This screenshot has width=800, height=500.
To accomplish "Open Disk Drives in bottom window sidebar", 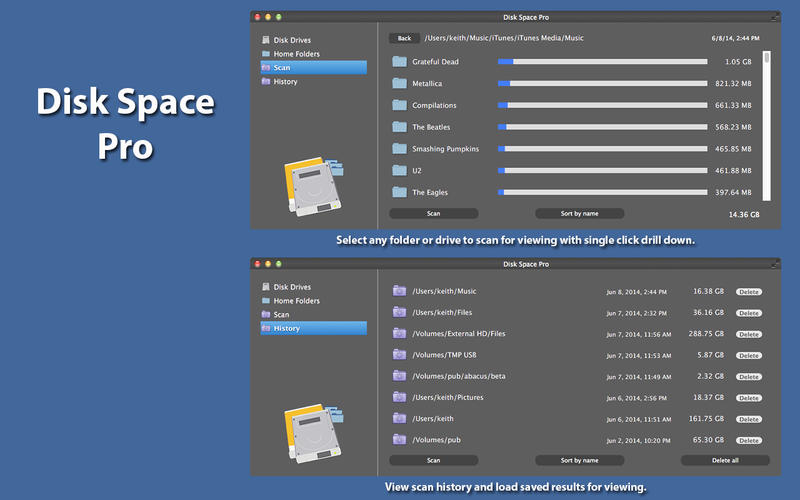I will coord(292,287).
